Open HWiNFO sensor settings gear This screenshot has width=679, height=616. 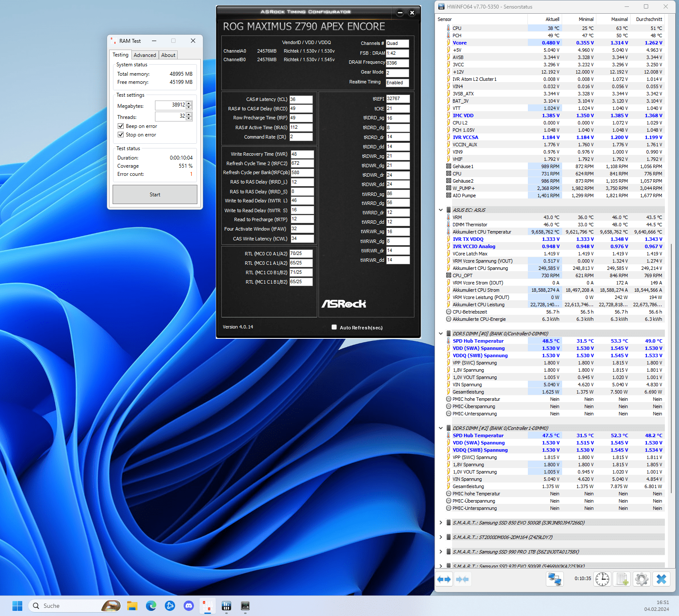coord(641,579)
